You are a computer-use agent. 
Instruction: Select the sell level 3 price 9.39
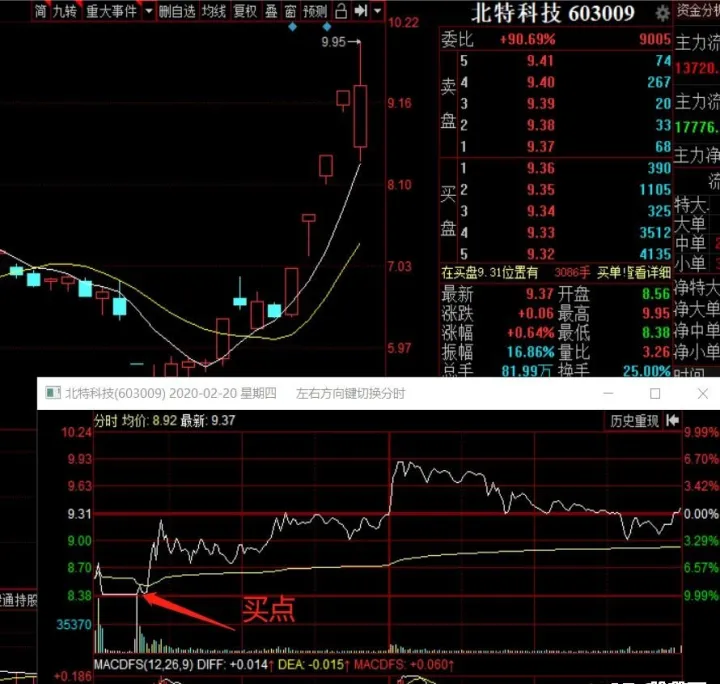540,104
